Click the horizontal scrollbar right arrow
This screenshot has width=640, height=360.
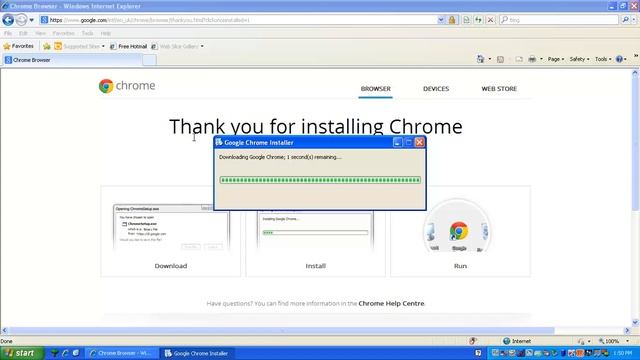(627, 330)
